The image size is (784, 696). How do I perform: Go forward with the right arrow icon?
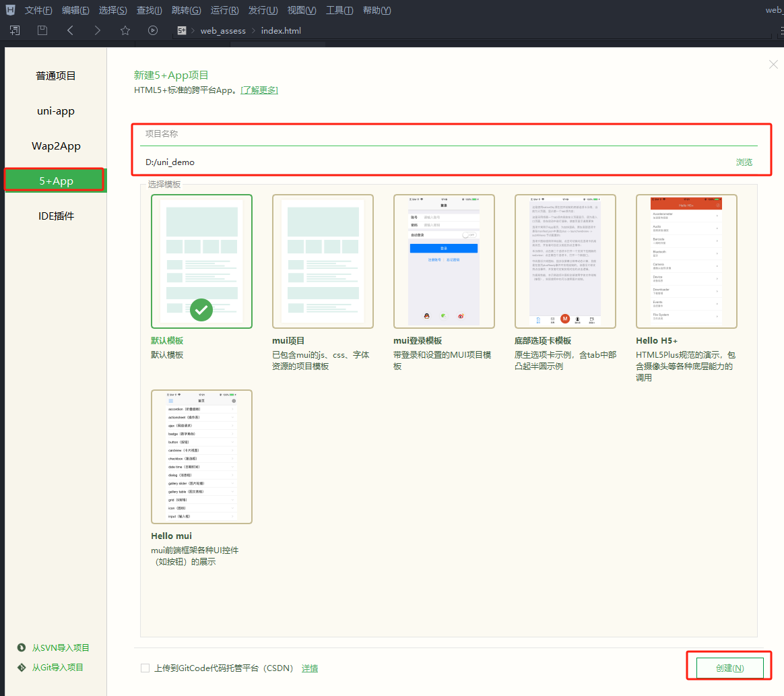[x=98, y=30]
